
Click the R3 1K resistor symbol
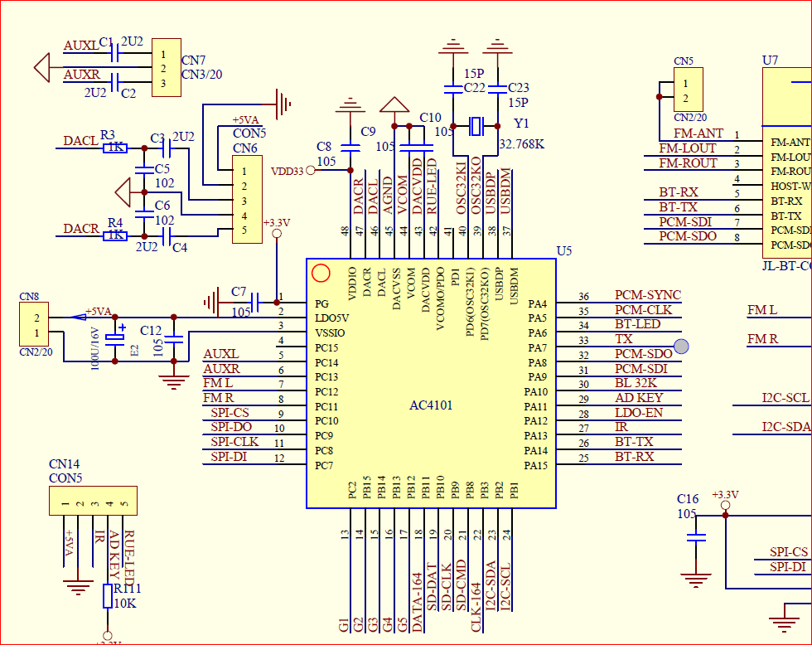pyautogui.click(x=114, y=148)
